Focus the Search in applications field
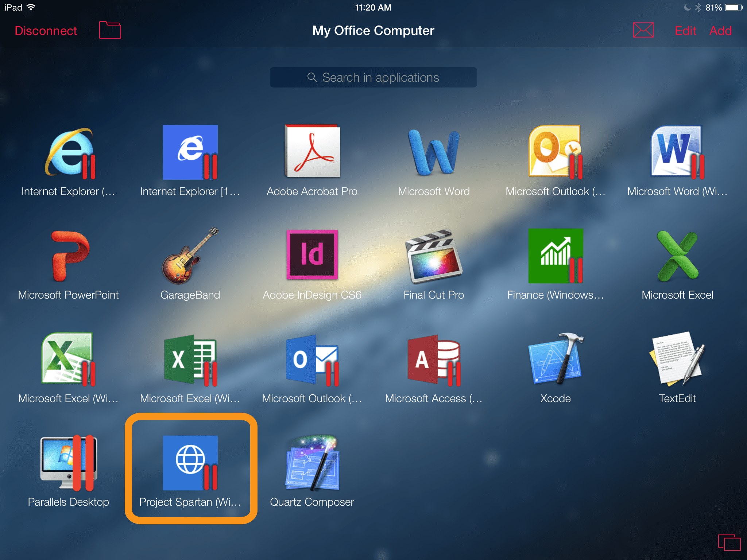The width and height of the screenshot is (747, 560). tap(373, 77)
